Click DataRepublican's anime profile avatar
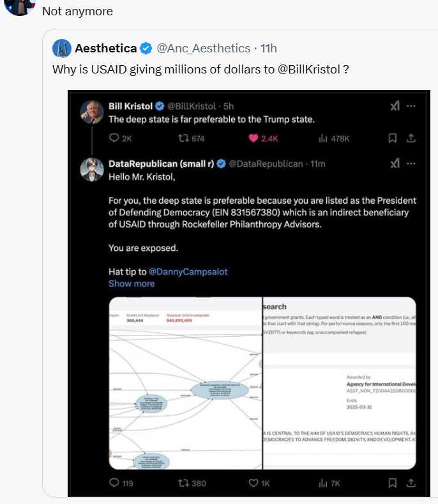Image resolution: width=438 pixels, height=504 pixels. click(92, 169)
